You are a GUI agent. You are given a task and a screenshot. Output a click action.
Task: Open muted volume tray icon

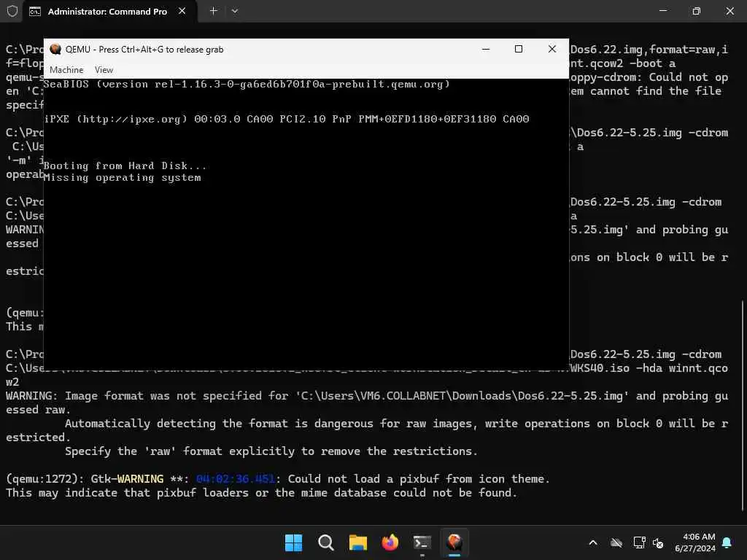click(659, 542)
